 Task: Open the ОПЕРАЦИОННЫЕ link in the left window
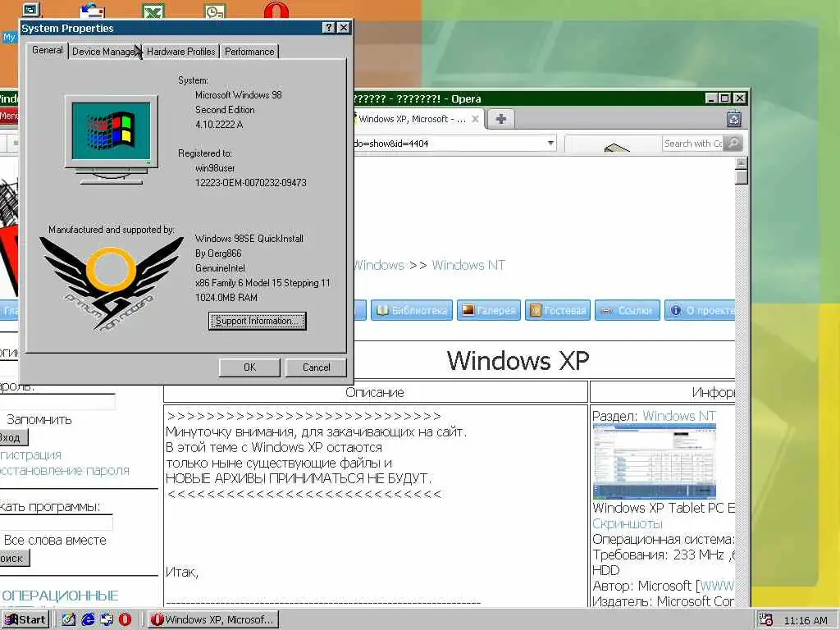59,596
